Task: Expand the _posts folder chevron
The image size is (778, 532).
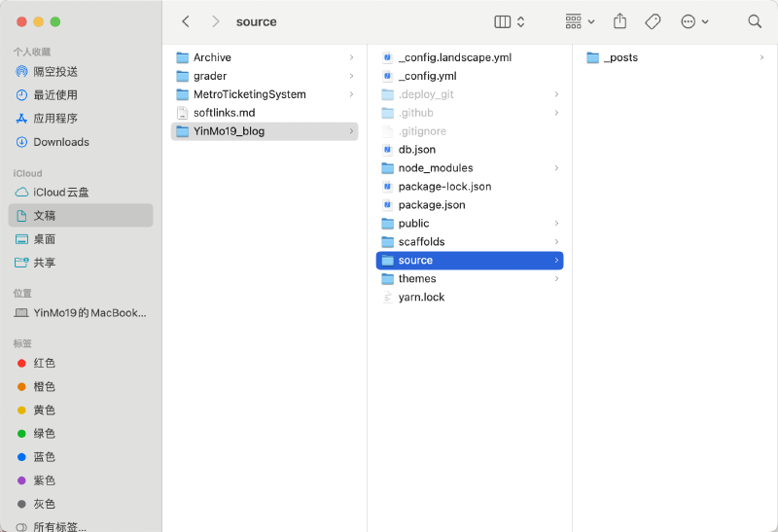Action: click(761, 58)
